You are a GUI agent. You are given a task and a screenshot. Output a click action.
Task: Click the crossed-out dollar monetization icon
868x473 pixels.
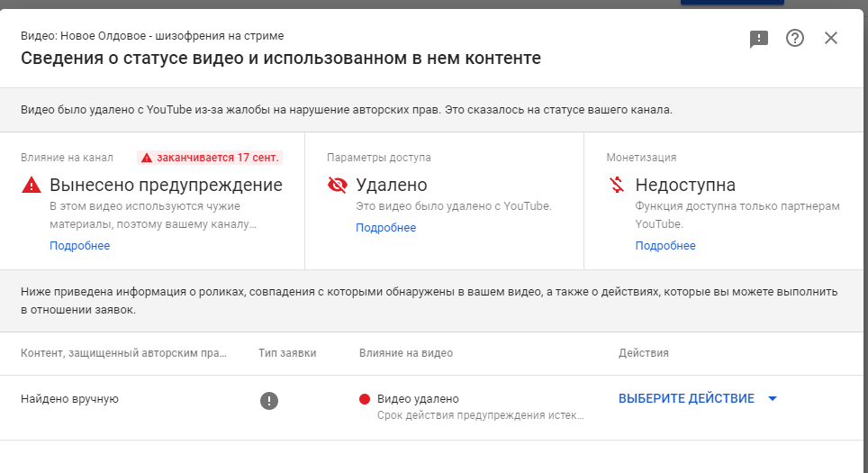pyautogui.click(x=617, y=186)
